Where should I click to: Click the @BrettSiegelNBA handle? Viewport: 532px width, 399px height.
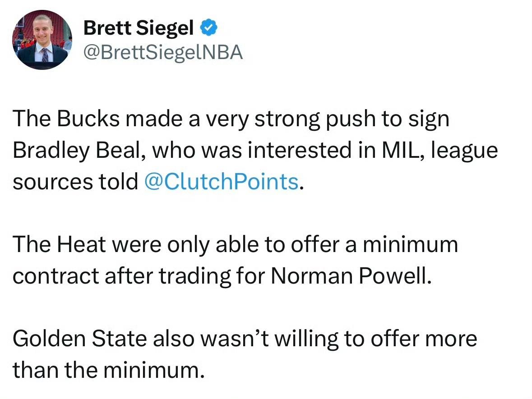[x=163, y=53]
